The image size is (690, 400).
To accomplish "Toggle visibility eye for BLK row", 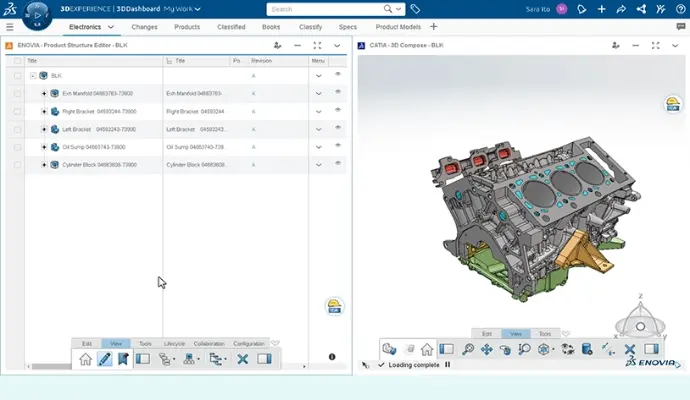I will click(x=338, y=74).
